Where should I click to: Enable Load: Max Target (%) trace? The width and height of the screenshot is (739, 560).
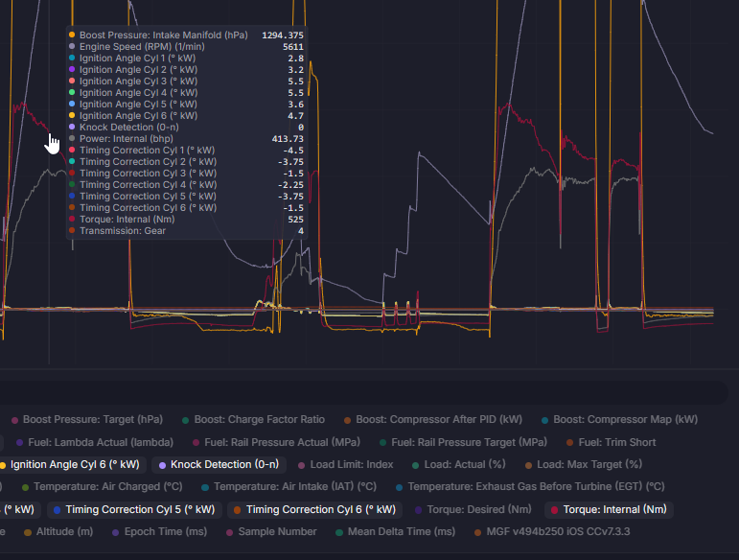(x=584, y=465)
